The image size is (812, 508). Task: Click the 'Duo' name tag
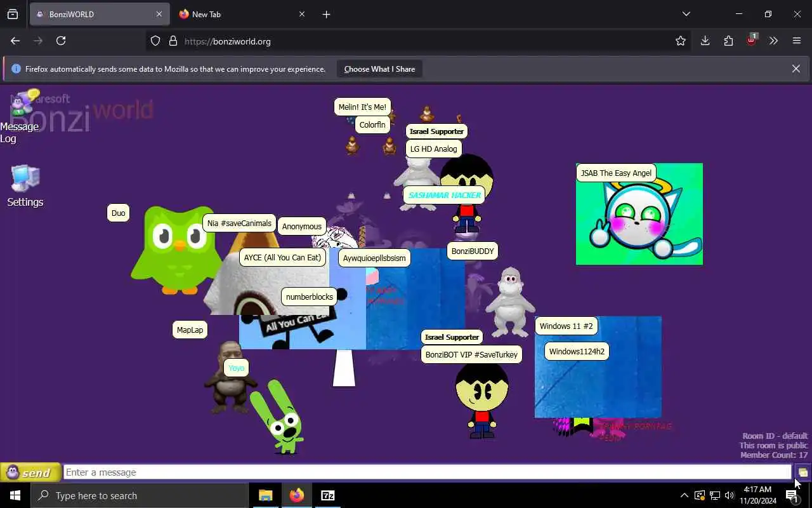(119, 213)
